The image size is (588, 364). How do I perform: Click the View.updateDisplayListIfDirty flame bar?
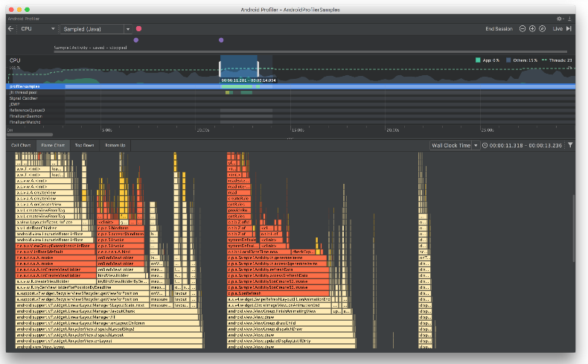click(291, 341)
